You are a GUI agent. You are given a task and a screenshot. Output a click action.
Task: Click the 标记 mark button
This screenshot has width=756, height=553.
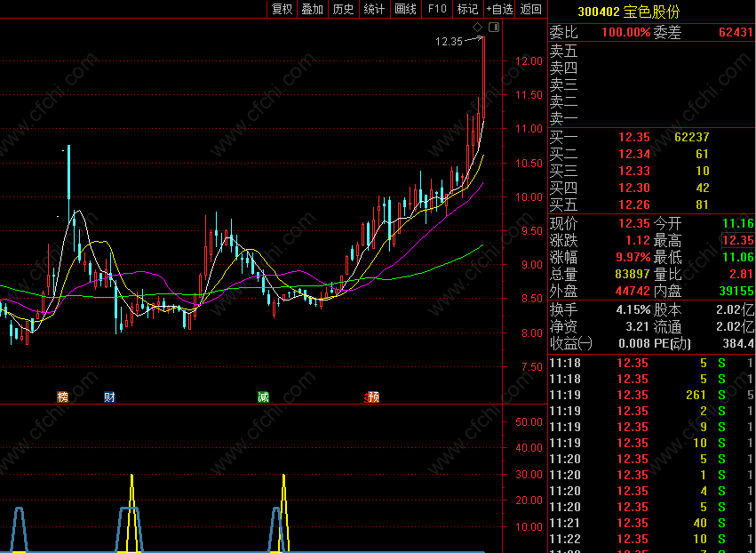(467, 9)
